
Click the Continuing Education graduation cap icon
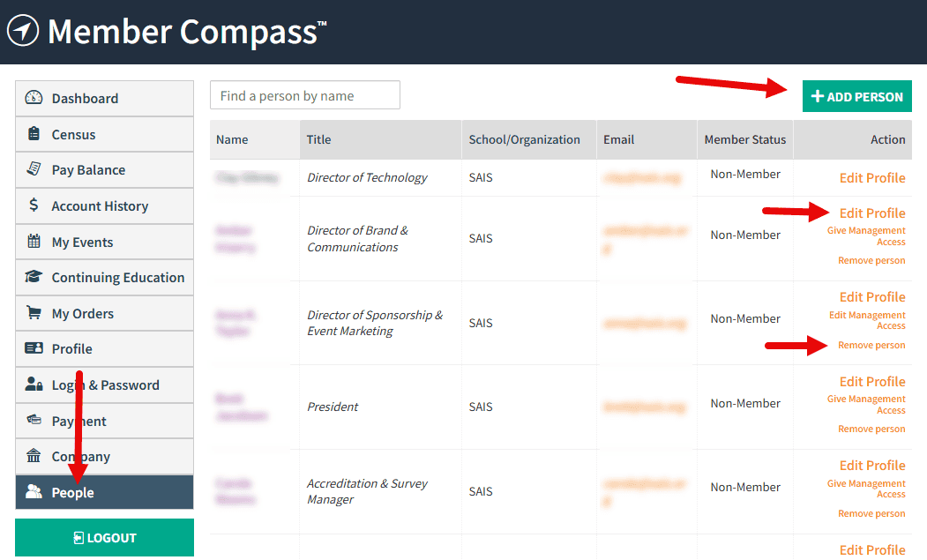point(34,277)
